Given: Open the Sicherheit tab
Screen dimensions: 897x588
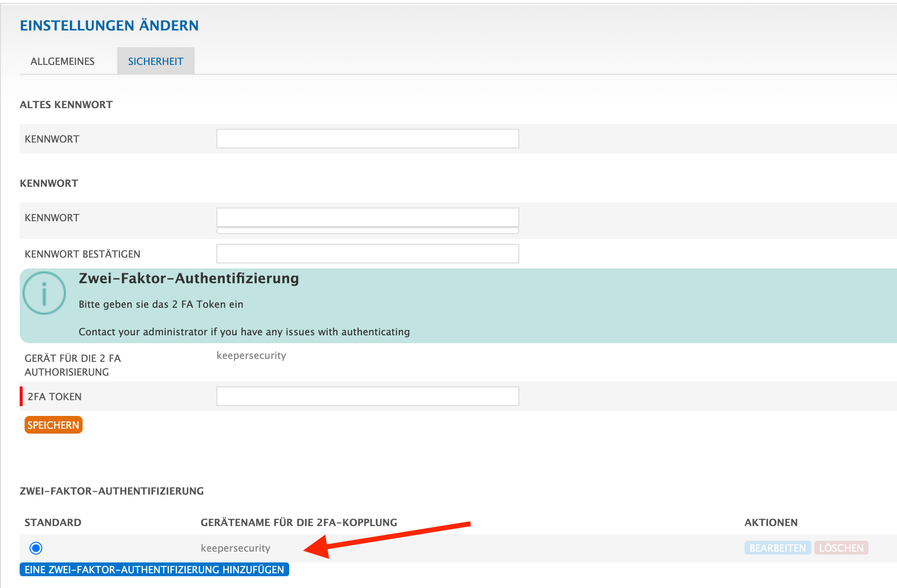Looking at the screenshot, I should [x=155, y=61].
